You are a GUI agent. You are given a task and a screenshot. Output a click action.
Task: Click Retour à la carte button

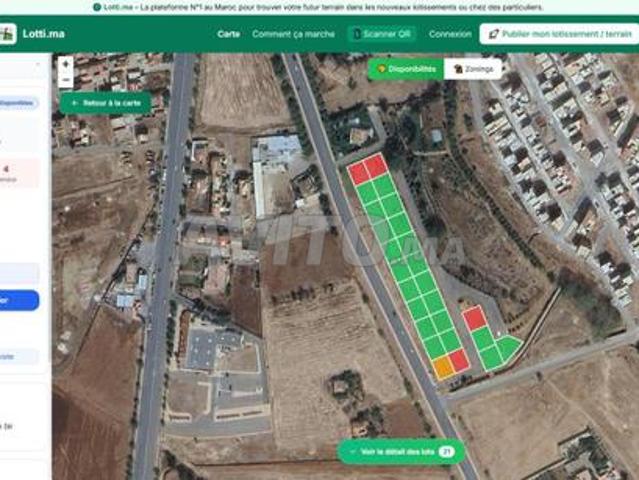106,103
